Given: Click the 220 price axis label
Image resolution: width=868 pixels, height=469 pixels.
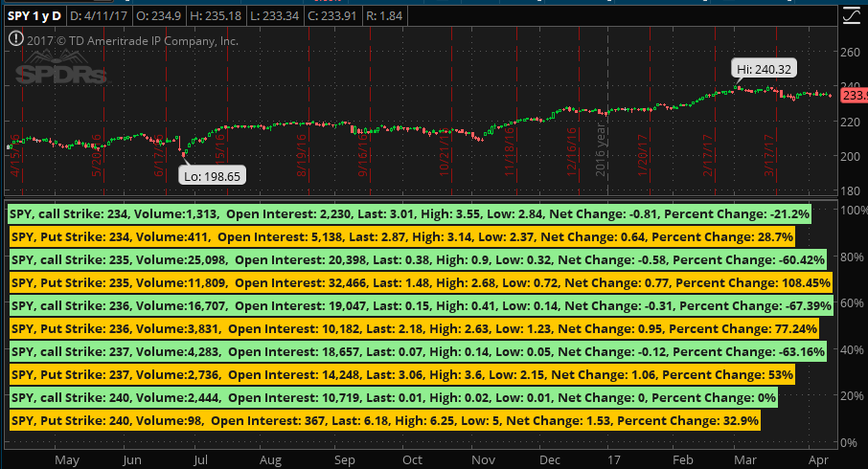Looking at the screenshot, I should (x=851, y=122).
